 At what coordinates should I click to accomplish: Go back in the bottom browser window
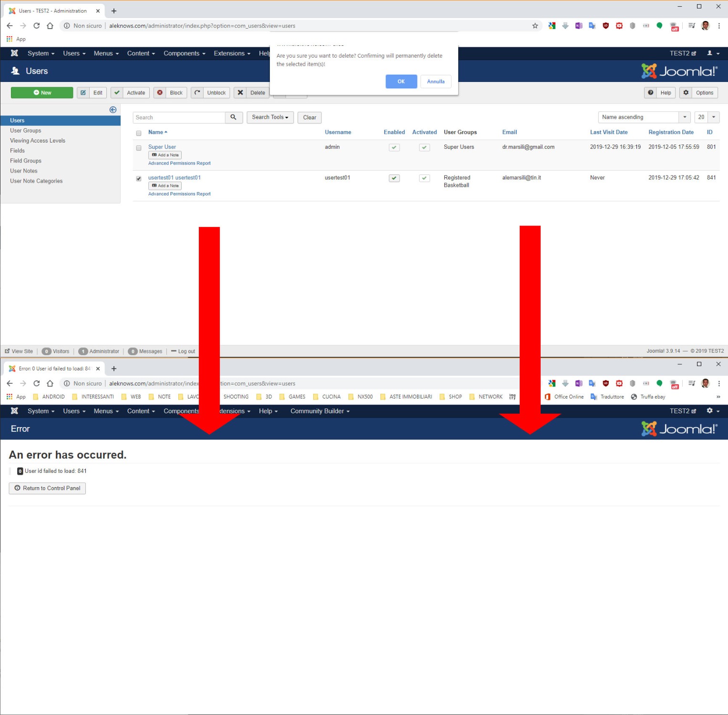coord(10,383)
